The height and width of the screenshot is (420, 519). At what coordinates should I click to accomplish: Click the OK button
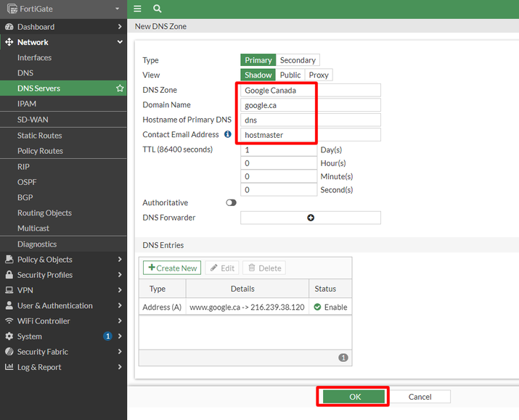tap(354, 397)
